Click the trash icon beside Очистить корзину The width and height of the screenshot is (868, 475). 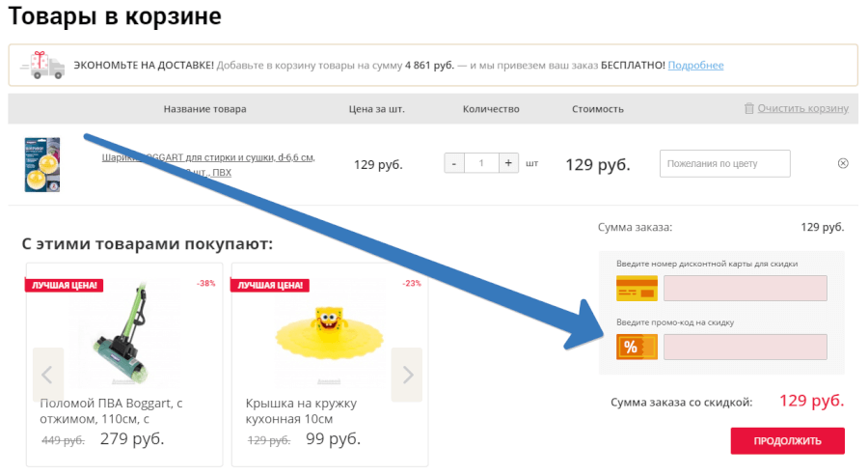click(749, 109)
